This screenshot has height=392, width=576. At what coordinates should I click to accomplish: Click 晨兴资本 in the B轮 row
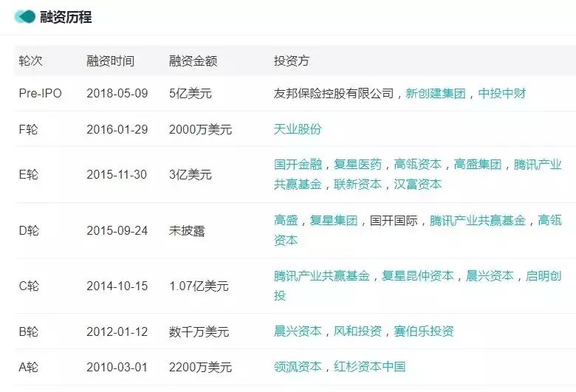pyautogui.click(x=298, y=331)
